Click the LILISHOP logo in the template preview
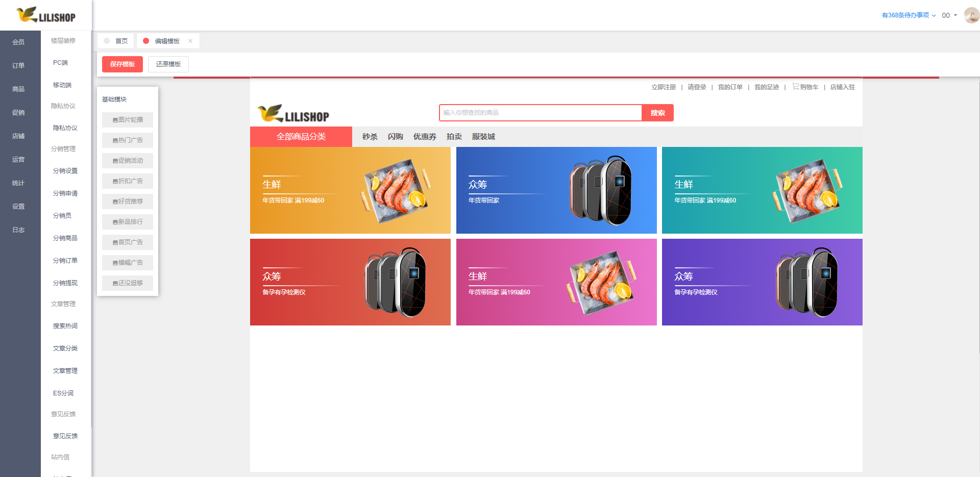This screenshot has width=980, height=477. (293, 114)
